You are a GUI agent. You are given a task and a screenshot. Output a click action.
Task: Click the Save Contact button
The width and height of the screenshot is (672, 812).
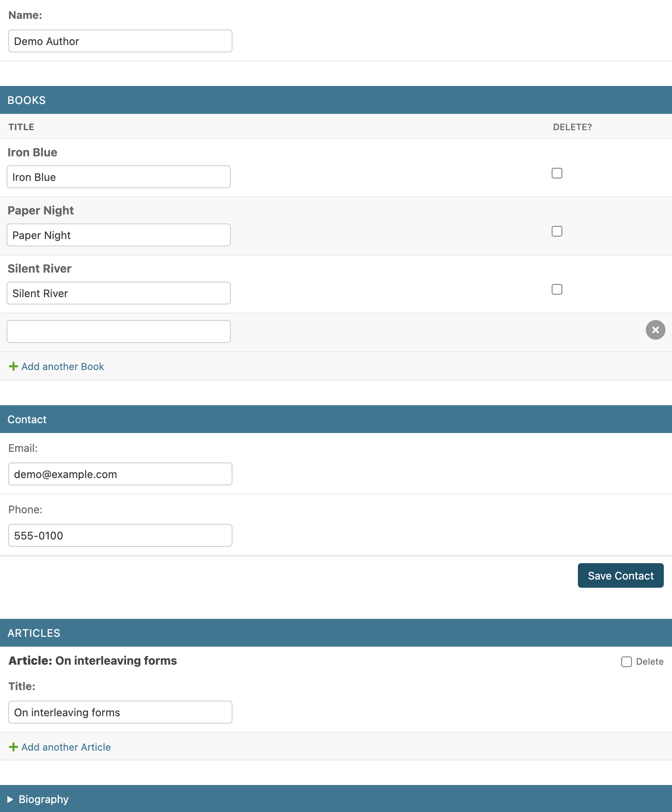(x=621, y=575)
